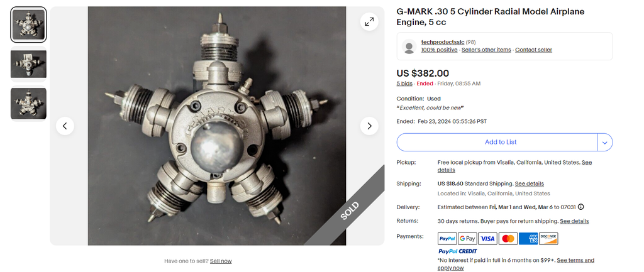Select the third engine thumbnail

click(x=28, y=104)
